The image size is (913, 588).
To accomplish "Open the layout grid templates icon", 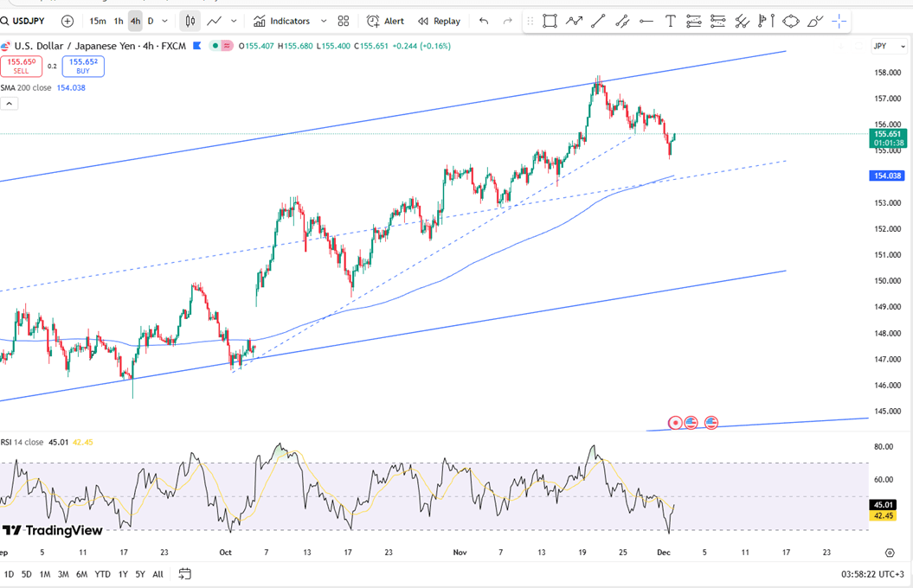I will [344, 21].
